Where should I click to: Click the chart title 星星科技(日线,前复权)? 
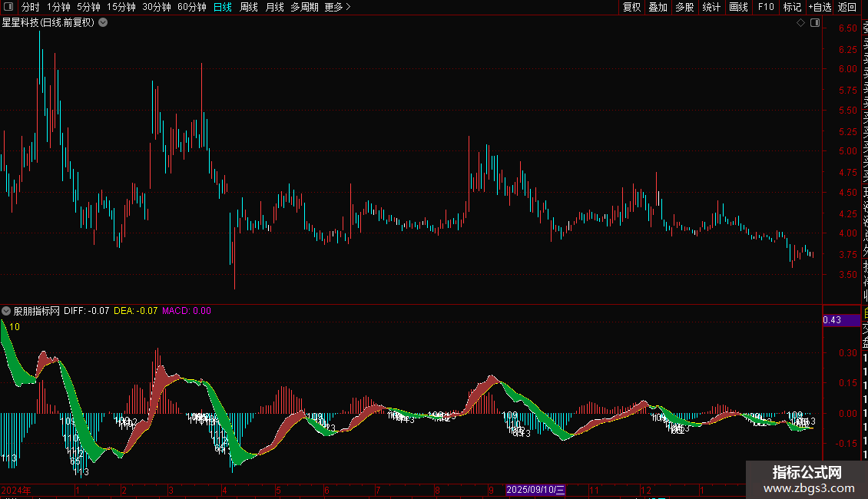(x=48, y=23)
